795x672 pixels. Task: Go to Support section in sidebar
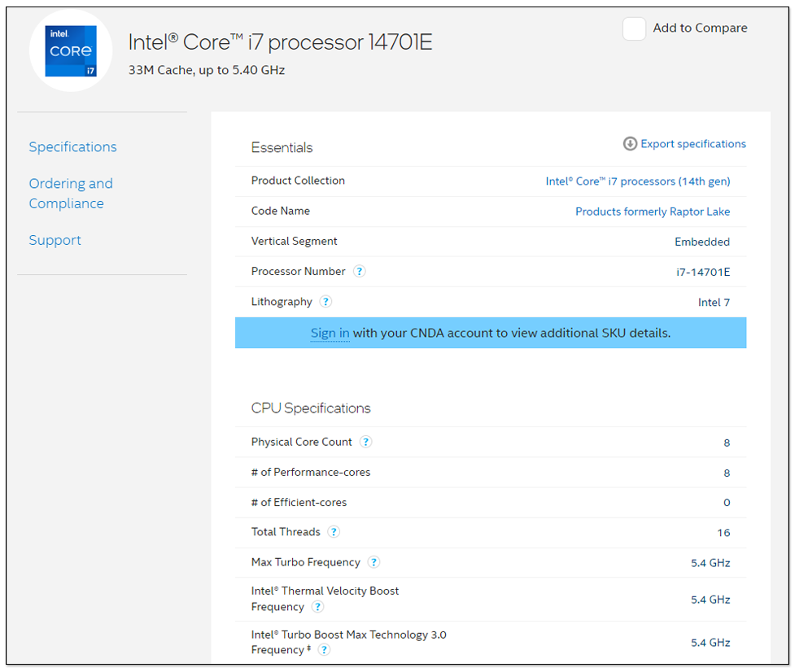(55, 240)
